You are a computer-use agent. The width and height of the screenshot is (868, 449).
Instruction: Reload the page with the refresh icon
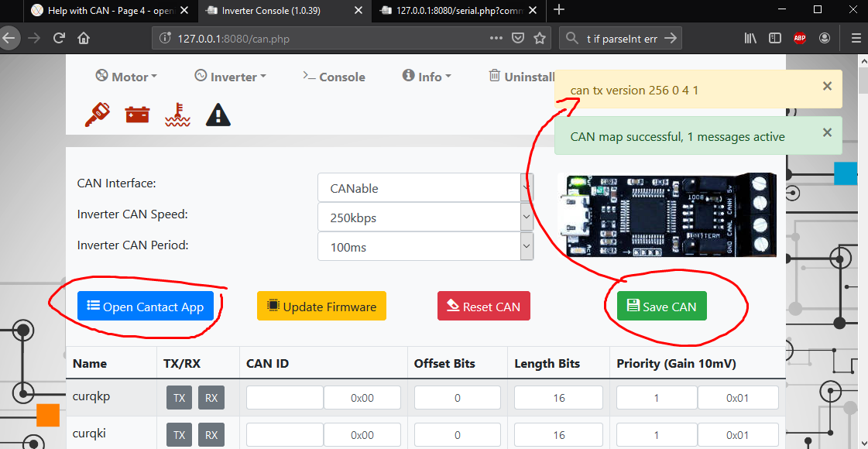point(59,38)
